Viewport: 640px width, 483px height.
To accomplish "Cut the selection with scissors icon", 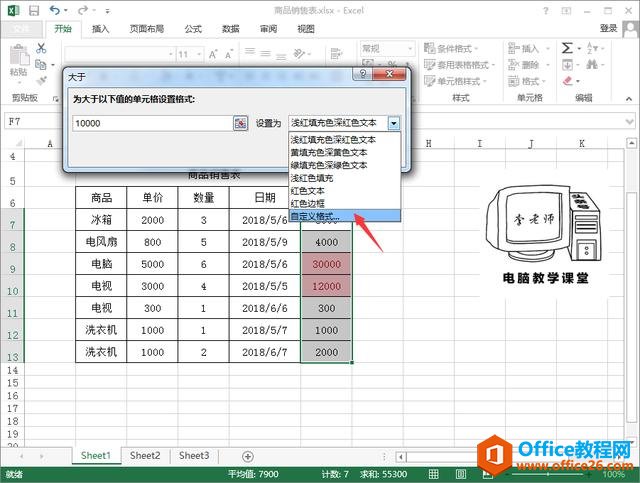I will [41, 48].
